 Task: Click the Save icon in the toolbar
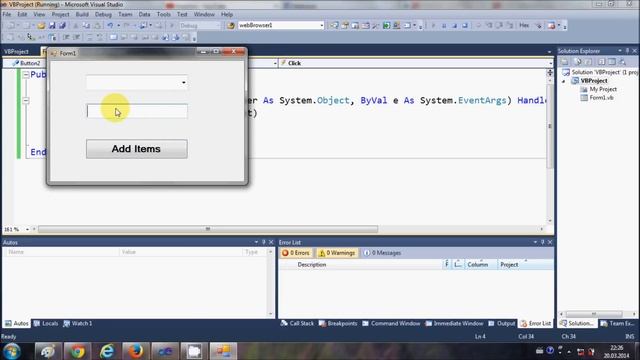click(x=52, y=26)
